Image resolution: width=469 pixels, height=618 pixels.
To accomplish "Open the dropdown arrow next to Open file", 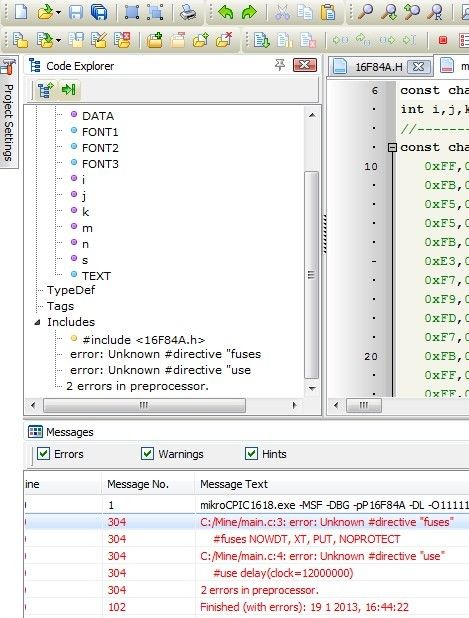I will click(x=58, y=13).
